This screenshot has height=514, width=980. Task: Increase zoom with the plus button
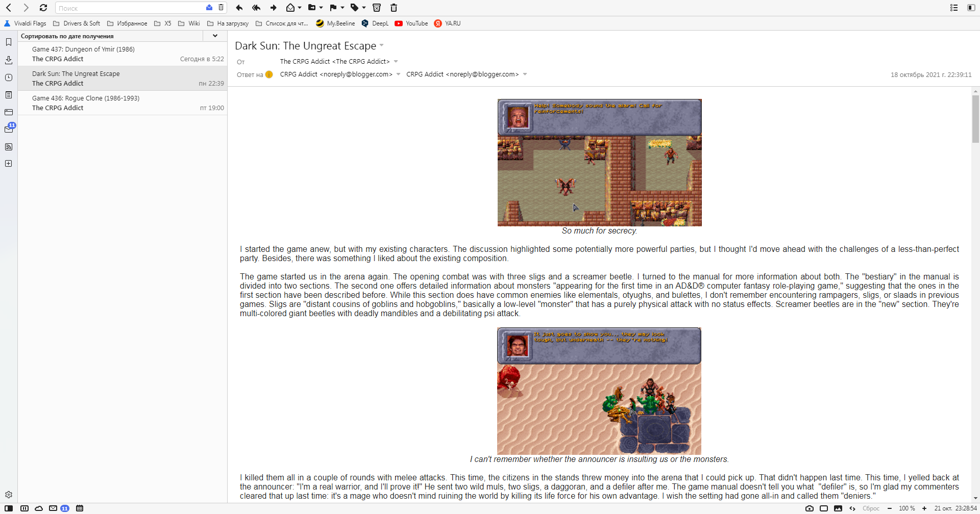tap(924, 508)
